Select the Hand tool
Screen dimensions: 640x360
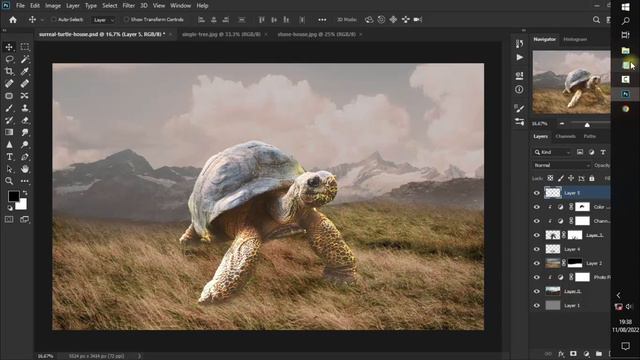[x=25, y=169]
